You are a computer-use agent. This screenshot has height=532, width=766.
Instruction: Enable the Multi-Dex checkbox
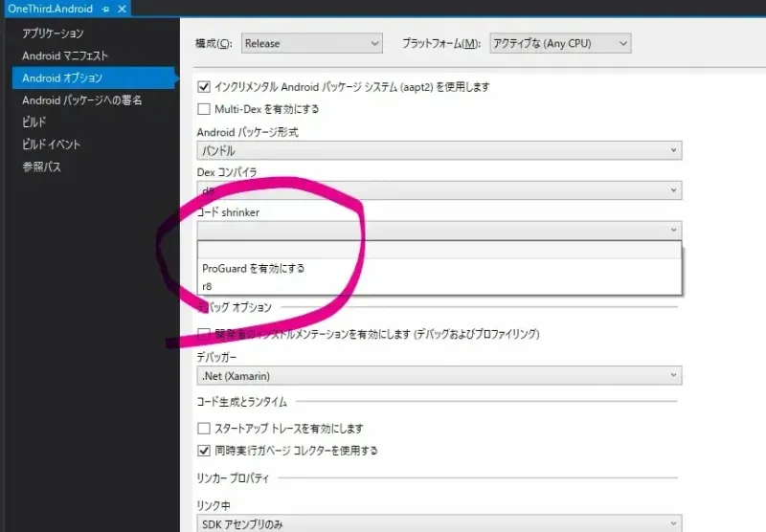(203, 109)
